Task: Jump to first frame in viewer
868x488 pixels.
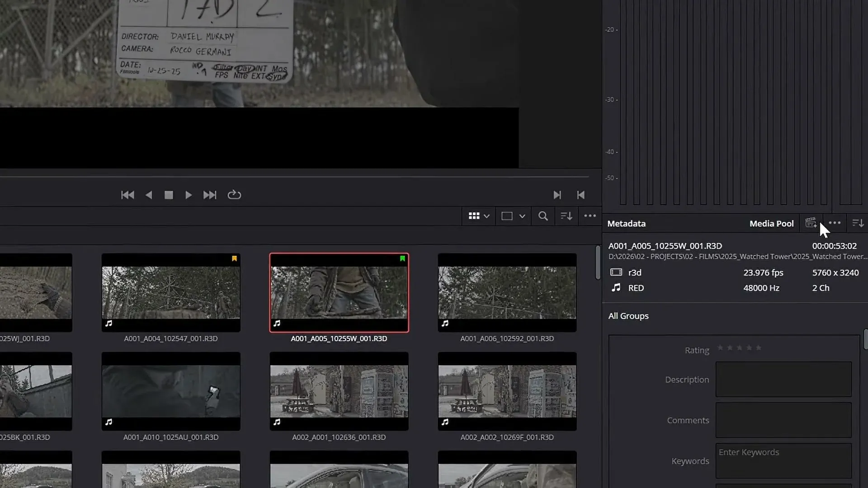Action: 127,195
